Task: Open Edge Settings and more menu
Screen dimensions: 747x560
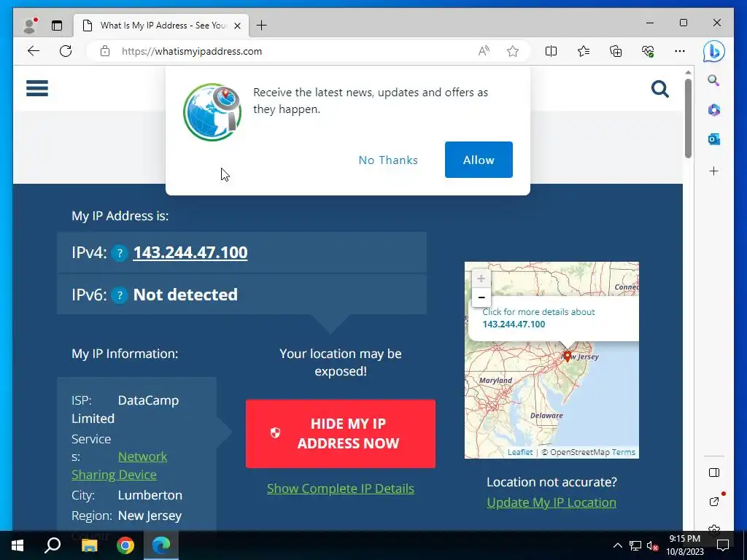Action: click(680, 51)
